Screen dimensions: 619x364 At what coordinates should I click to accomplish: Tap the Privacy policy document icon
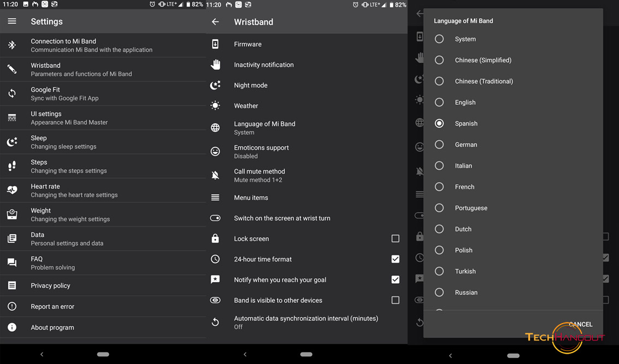click(12, 285)
